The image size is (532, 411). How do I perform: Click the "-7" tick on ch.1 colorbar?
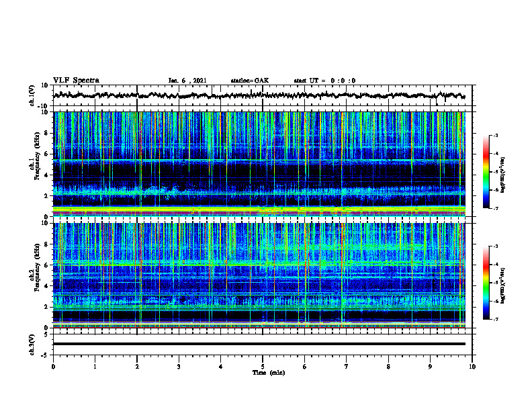[x=495, y=208]
